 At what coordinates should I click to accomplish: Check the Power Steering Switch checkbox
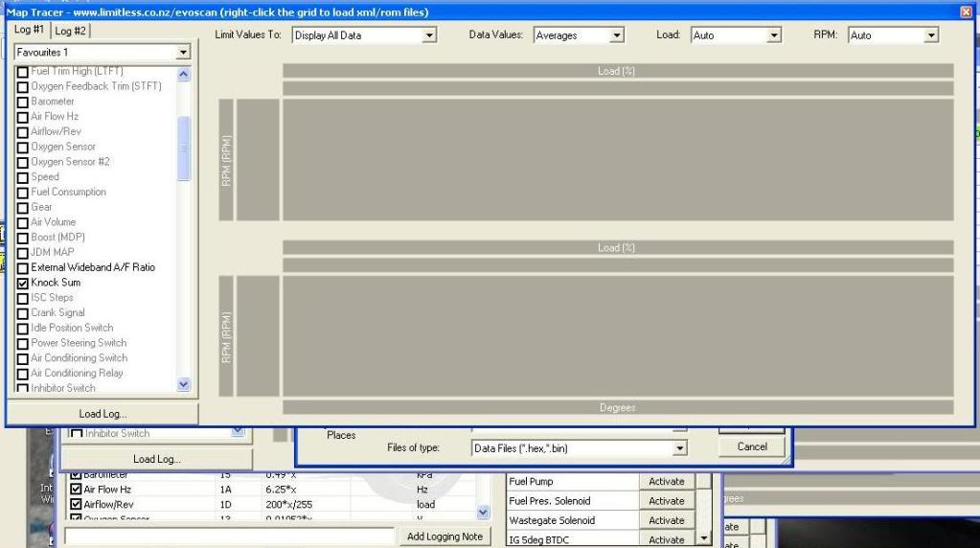tap(22, 344)
